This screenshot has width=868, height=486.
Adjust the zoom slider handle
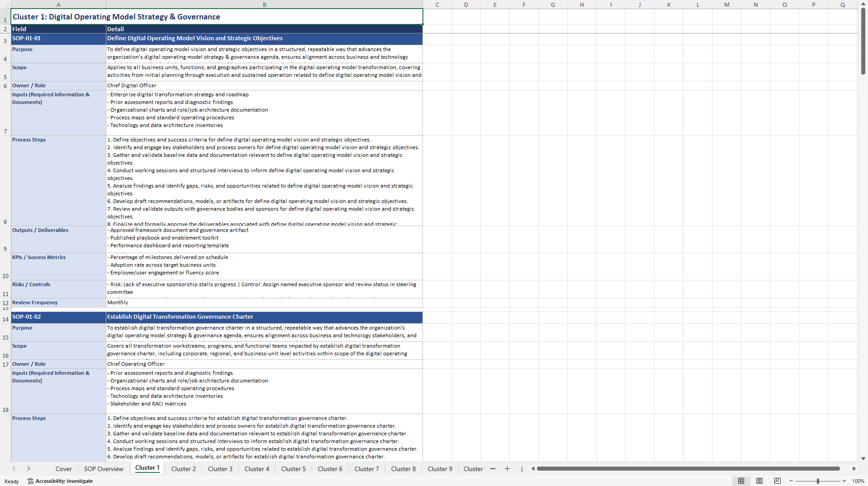(x=818, y=481)
